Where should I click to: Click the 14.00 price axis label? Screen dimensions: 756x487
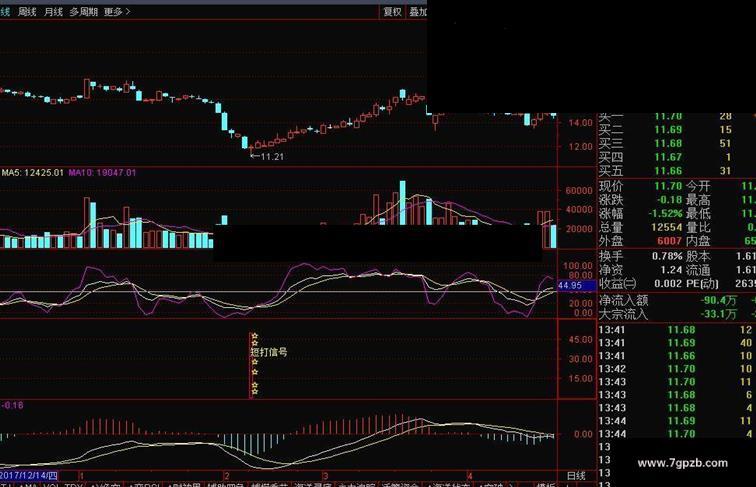pos(580,122)
